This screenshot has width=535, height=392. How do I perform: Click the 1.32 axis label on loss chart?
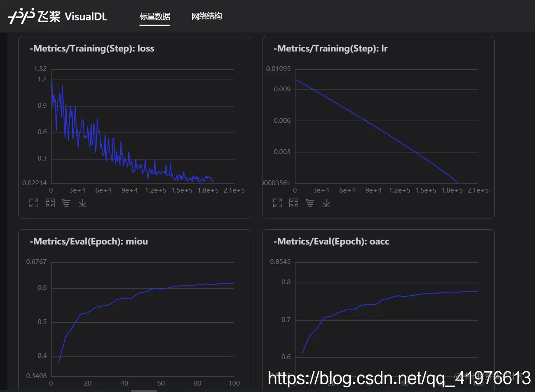40,69
